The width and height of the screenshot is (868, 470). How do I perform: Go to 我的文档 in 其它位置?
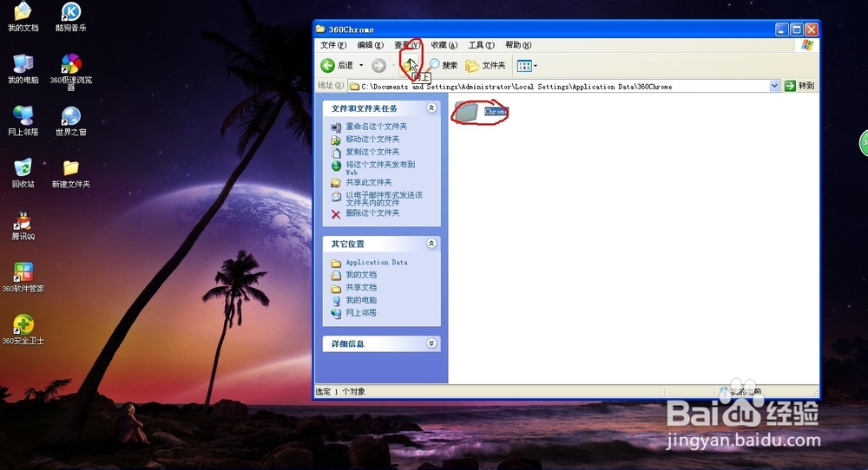(361, 275)
